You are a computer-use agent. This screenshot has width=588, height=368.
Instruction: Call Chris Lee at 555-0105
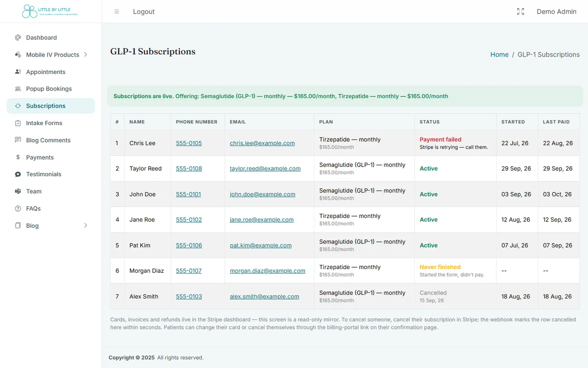point(189,143)
